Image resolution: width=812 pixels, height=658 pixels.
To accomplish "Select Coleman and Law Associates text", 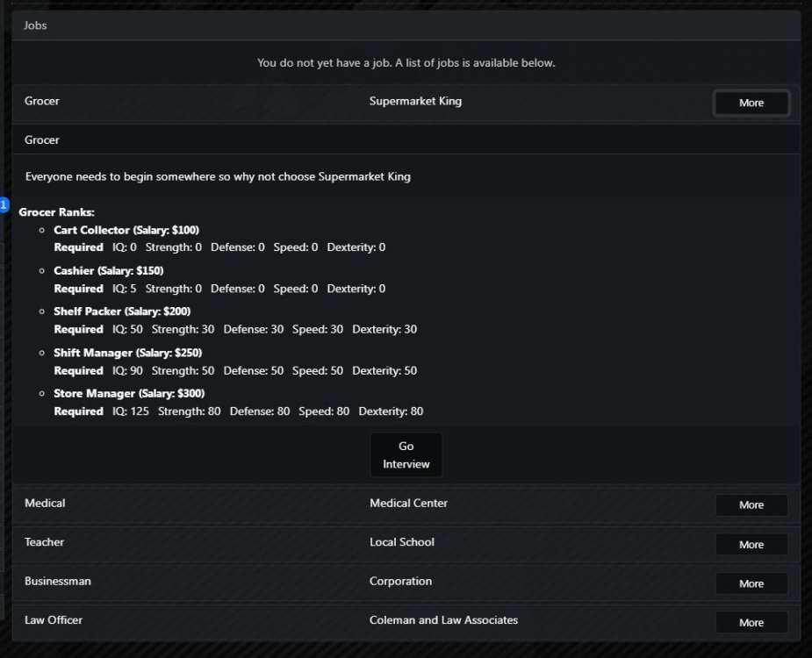I will (x=443, y=620).
